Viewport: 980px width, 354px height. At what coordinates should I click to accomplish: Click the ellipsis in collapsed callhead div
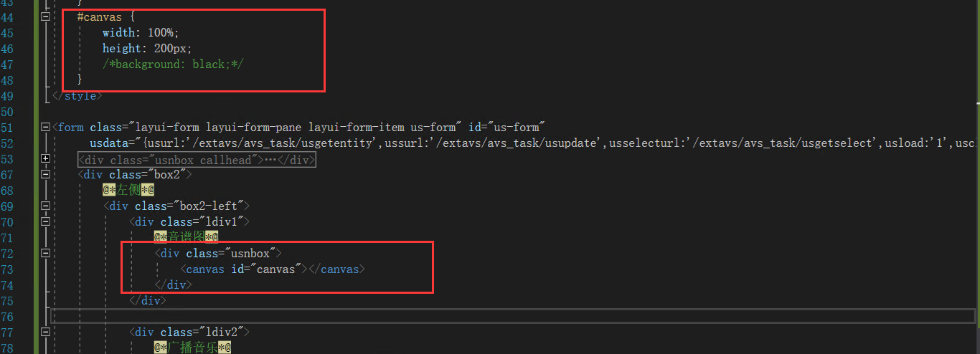(270, 160)
